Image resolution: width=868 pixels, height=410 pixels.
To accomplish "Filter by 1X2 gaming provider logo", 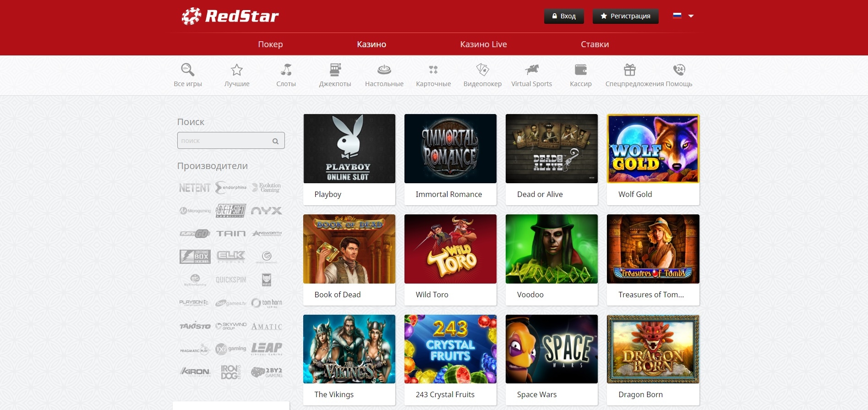I will tap(231, 349).
